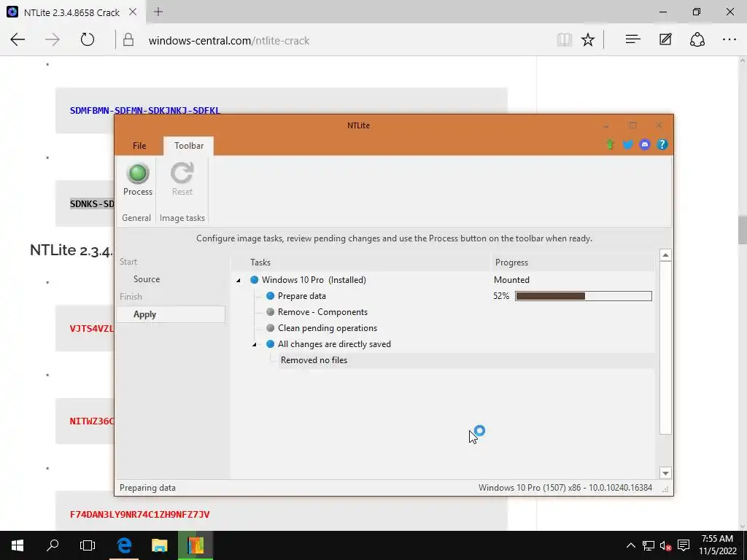Make a Web Note with pen icon
This screenshot has width=747, height=560.
point(665,39)
